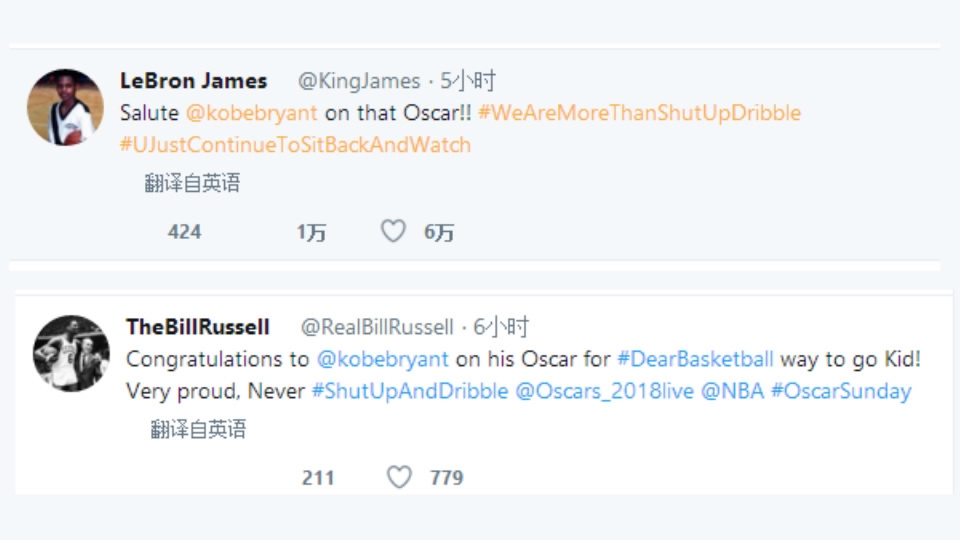Click the heart icon on TheBillRussell's tweet
This screenshot has height=540, width=960.
tap(399, 477)
